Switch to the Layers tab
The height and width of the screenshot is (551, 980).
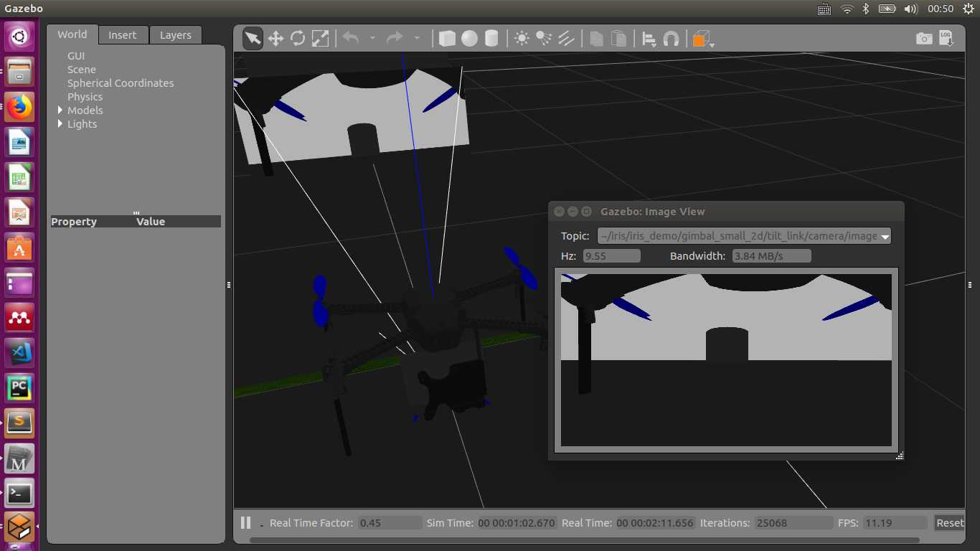click(175, 35)
